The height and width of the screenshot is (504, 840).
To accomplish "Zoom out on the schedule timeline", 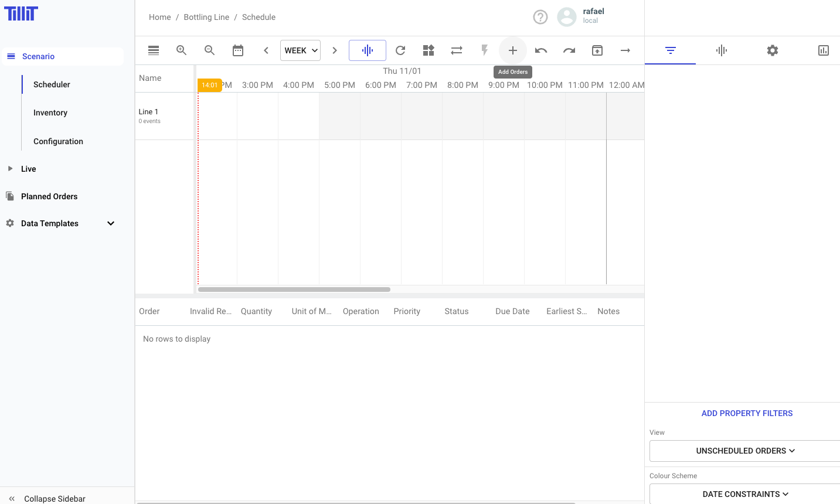I will 209,50.
